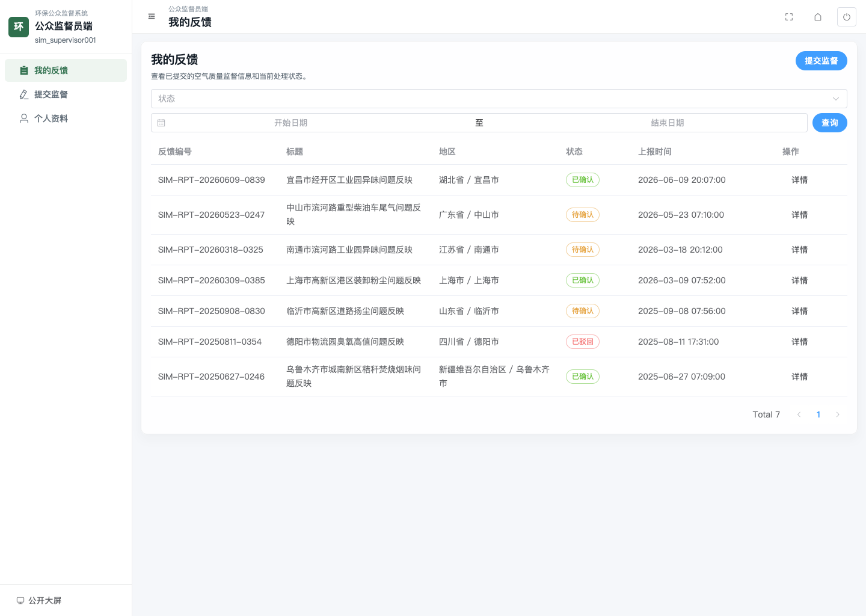This screenshot has height=616, width=866.
Task: Click title 上海市高新区港区装卸粉尘问题反映
Action: point(354,280)
